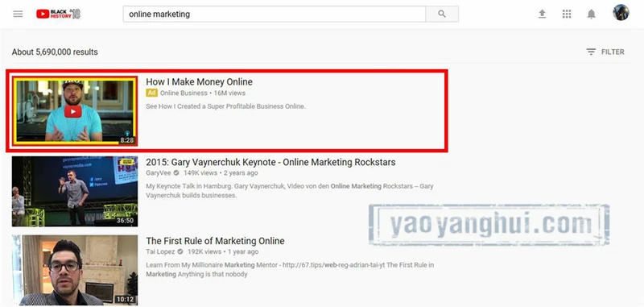Click the YouTube logo home link

(x=58, y=14)
